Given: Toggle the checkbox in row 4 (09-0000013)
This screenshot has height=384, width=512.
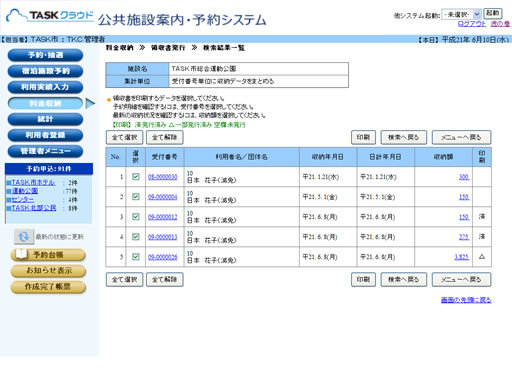Looking at the screenshot, I should (136, 237).
